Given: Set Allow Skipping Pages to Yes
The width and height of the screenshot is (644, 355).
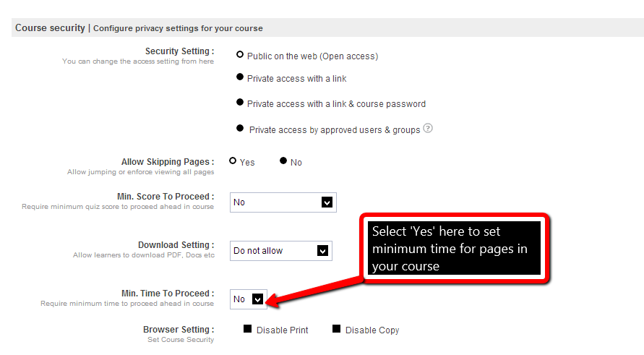Looking at the screenshot, I should 233,161.
